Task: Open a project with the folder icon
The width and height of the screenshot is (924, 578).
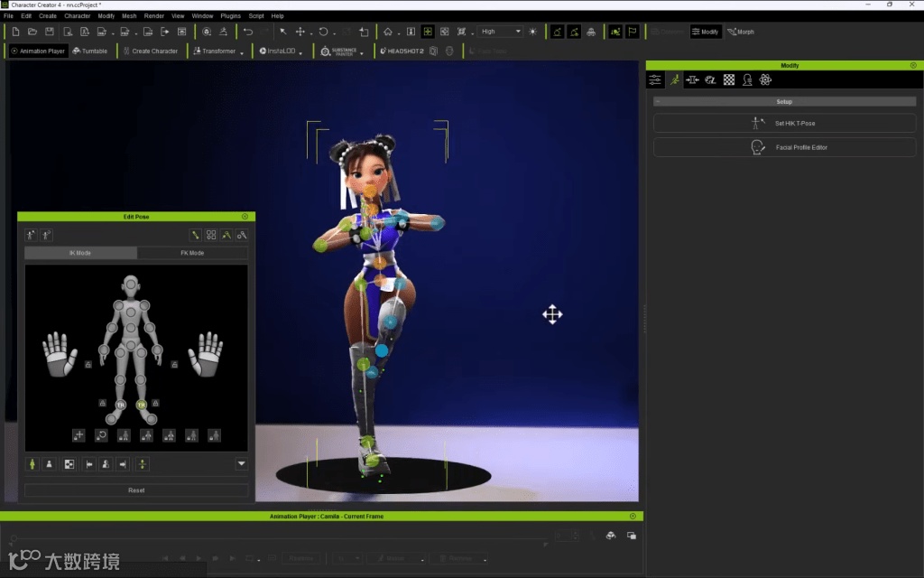Action: [32, 32]
